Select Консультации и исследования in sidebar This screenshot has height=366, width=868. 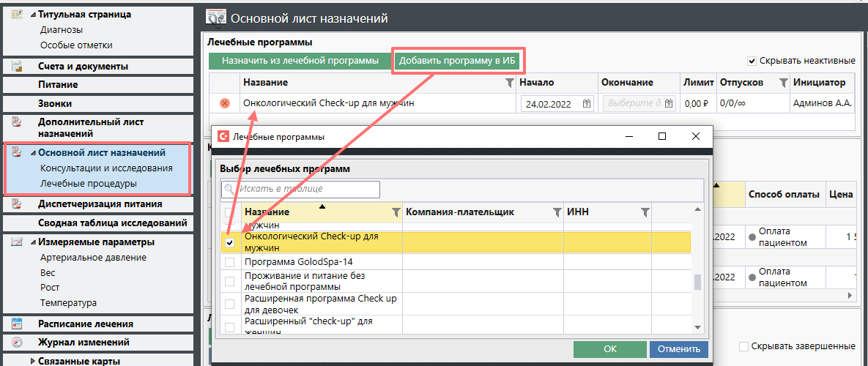106,168
